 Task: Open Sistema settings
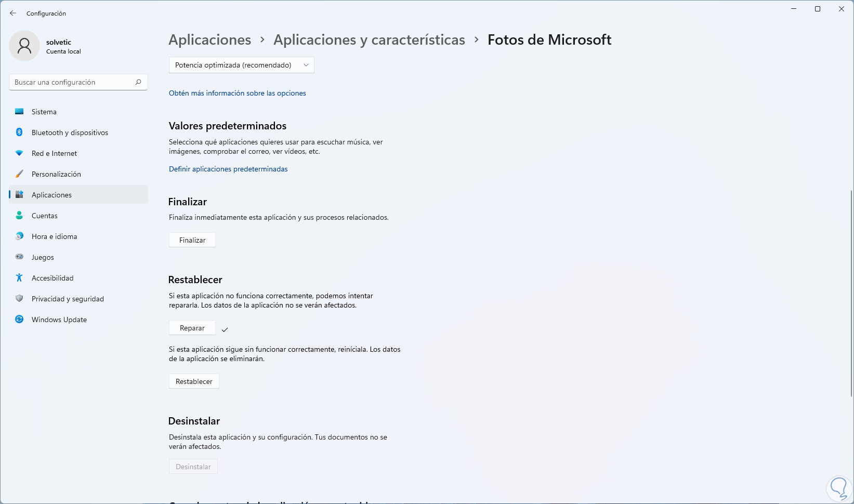click(x=78, y=112)
